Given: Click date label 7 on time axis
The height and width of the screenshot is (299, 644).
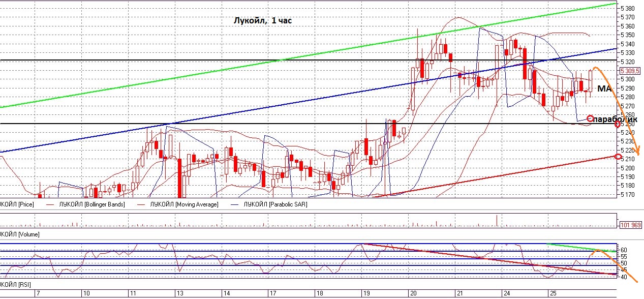Looking at the screenshot, I should (x=37, y=294).
